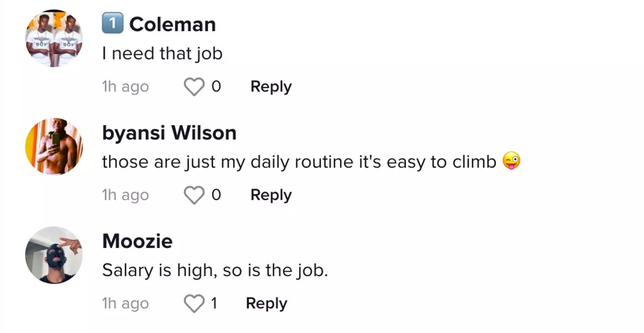The height and width of the screenshot is (333, 644).
Task: Open Coleman's profile picture
Action: click(54, 38)
